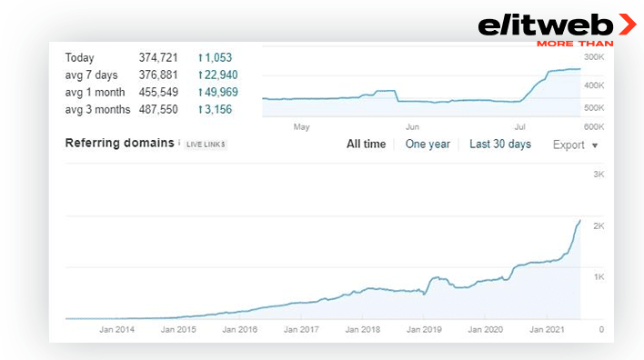Viewport: 644px width, 360px height.
Task: Click the Jan 2015 axis label
Action: point(178,329)
